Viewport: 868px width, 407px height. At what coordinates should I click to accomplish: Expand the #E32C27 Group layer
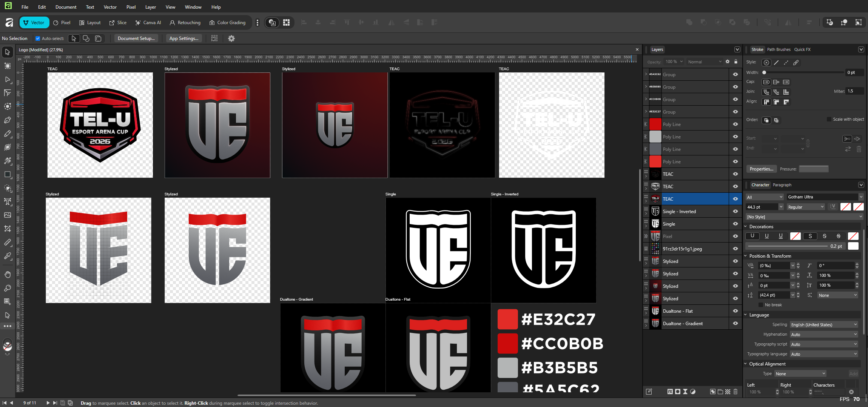[646, 112]
